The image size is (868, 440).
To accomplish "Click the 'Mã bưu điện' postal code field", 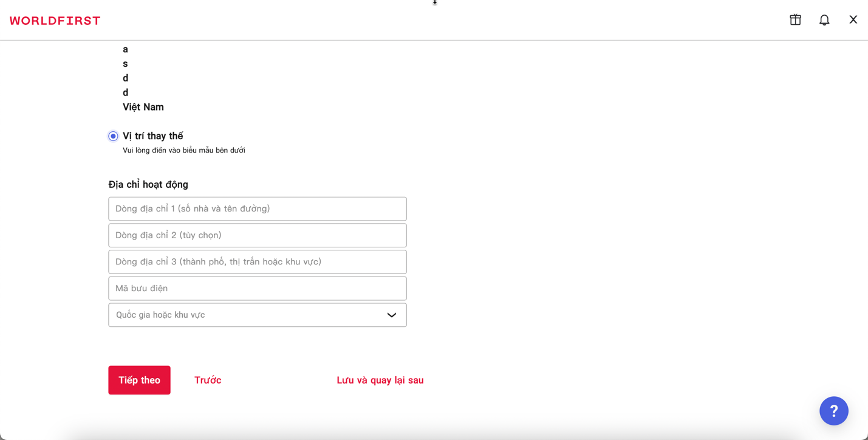I will pyautogui.click(x=257, y=288).
